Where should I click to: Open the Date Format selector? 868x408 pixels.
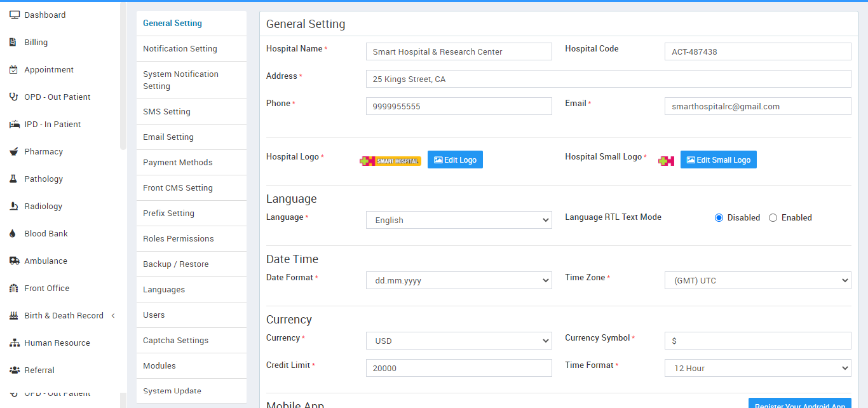(459, 280)
